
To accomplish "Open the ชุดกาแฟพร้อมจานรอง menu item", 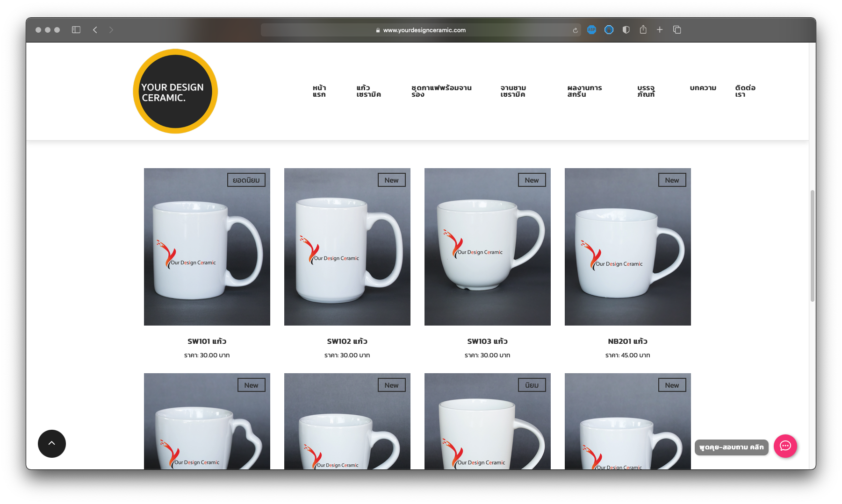I will click(x=441, y=91).
